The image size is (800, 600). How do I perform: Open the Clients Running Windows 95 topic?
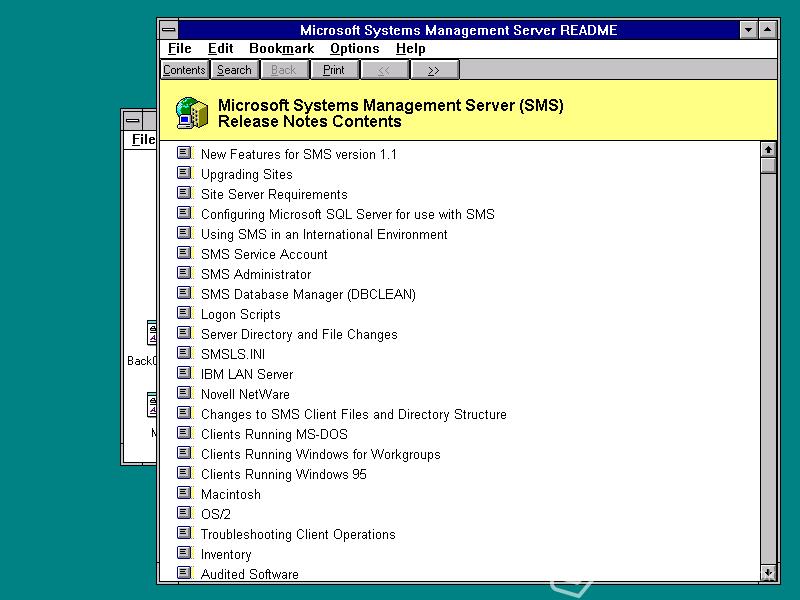click(284, 474)
